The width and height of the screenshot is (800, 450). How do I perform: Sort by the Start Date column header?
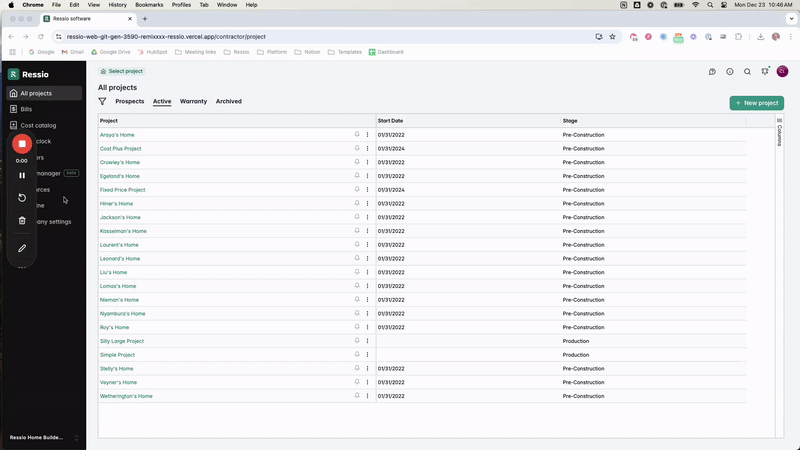click(390, 120)
